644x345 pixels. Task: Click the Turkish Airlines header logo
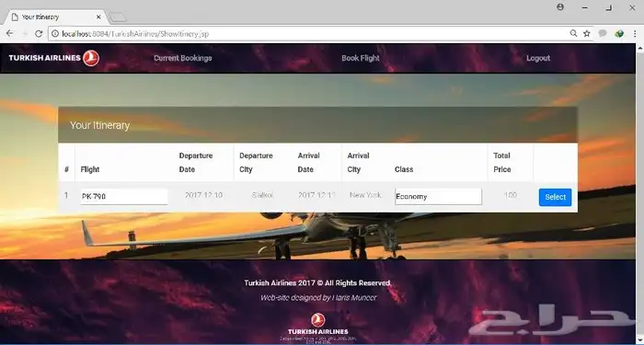pyautogui.click(x=54, y=58)
